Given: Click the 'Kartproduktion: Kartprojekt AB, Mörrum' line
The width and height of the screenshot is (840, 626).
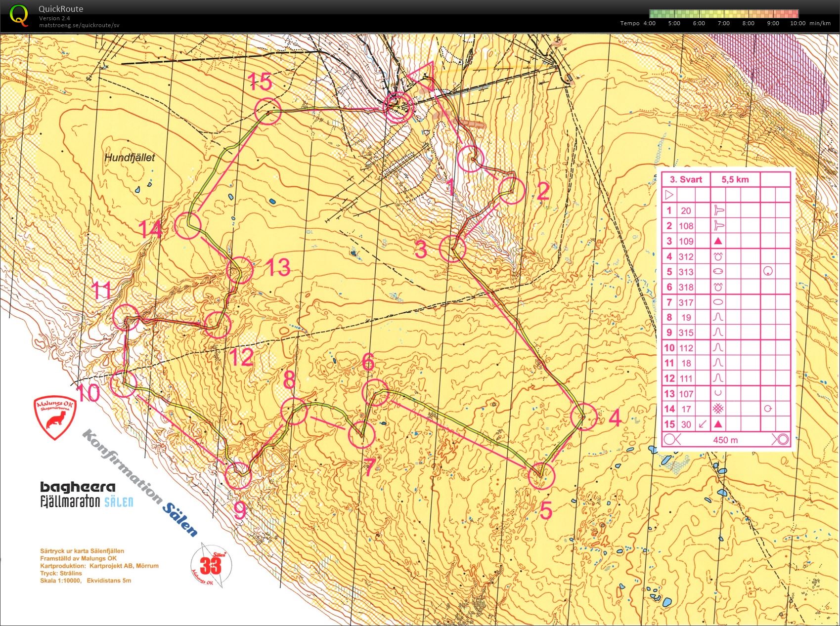Looking at the screenshot, I should 99,566.
